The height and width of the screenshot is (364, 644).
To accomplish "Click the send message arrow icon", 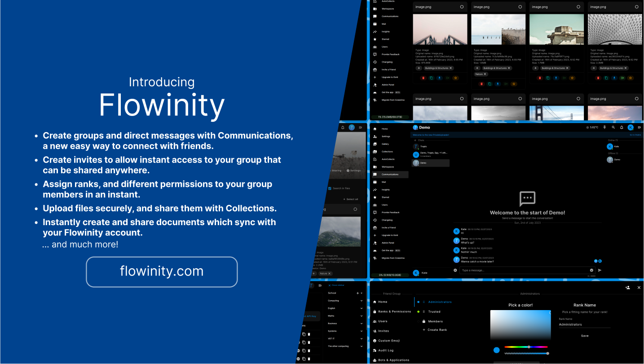I will pos(600,270).
